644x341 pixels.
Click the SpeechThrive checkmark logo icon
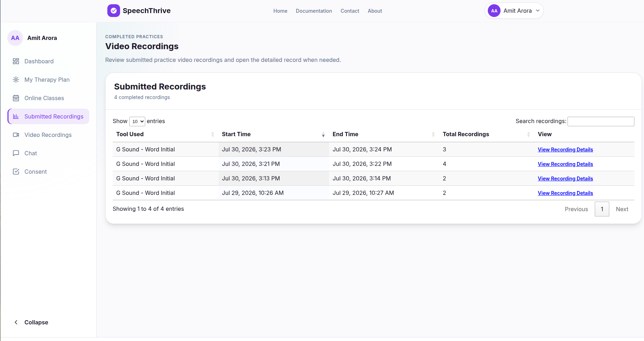(113, 11)
